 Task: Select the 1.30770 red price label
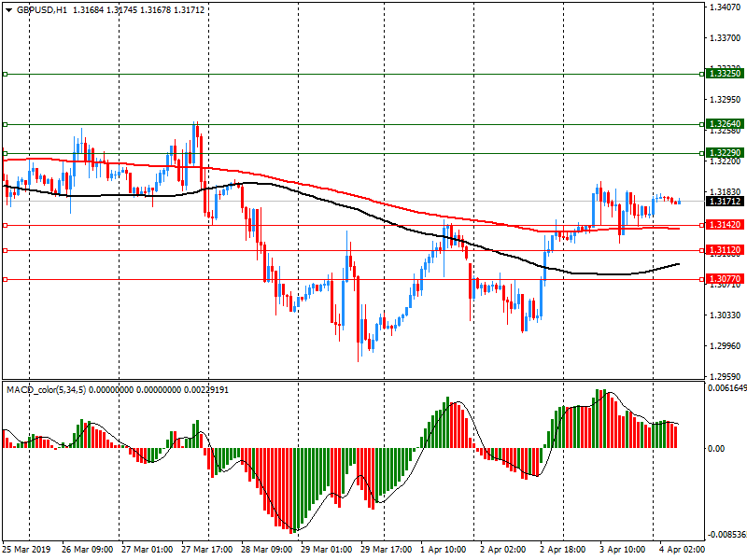coord(725,279)
